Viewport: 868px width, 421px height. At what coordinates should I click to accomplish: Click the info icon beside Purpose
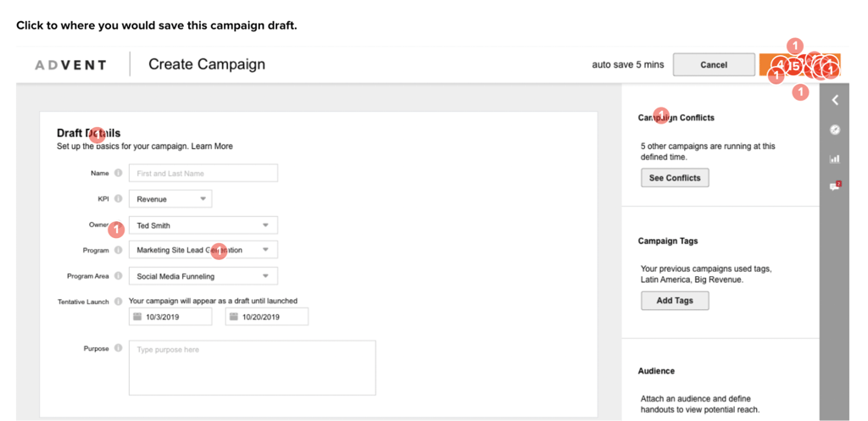(118, 348)
